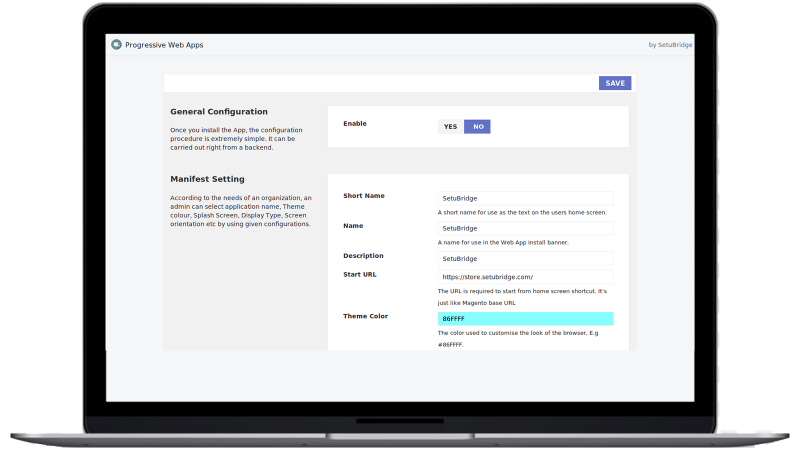The height and width of the screenshot is (450, 800).
Task: Edit the Start URL field
Action: pyautogui.click(x=526, y=277)
